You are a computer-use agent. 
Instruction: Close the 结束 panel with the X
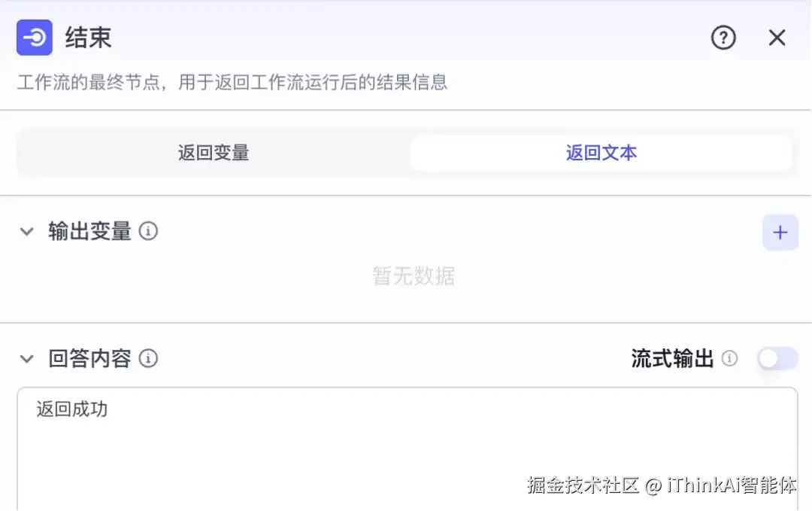[777, 38]
